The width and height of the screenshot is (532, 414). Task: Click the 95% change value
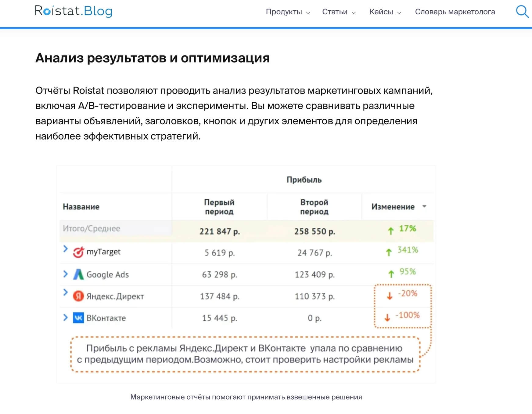[x=408, y=271]
